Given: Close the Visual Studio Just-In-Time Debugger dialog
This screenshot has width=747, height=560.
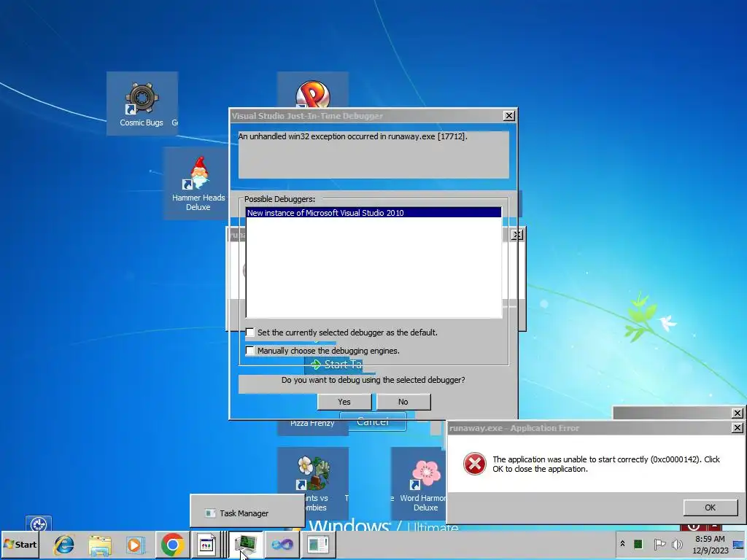Looking at the screenshot, I should pyautogui.click(x=508, y=116).
